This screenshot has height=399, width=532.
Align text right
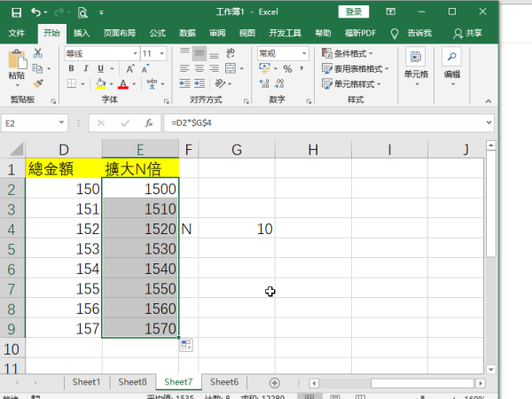pyautogui.click(x=214, y=68)
